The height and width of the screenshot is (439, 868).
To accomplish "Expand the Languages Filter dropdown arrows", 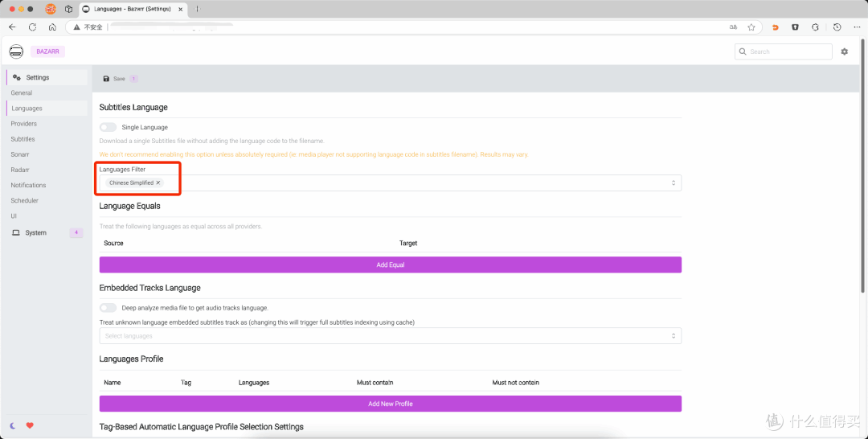I will (x=674, y=183).
